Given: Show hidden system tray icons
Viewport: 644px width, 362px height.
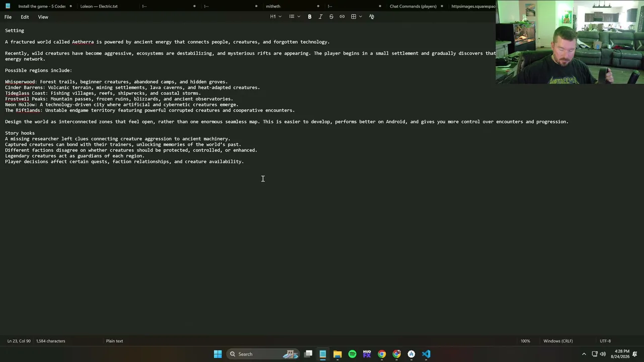Looking at the screenshot, I should [584, 354].
